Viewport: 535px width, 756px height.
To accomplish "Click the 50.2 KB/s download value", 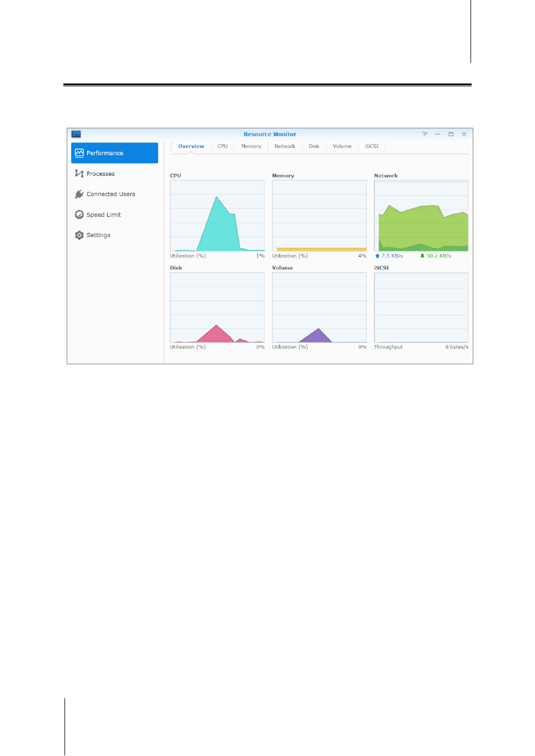I will [x=439, y=256].
